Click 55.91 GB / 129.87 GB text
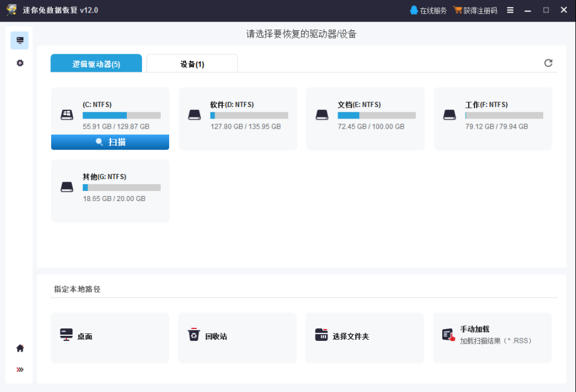 pos(116,126)
